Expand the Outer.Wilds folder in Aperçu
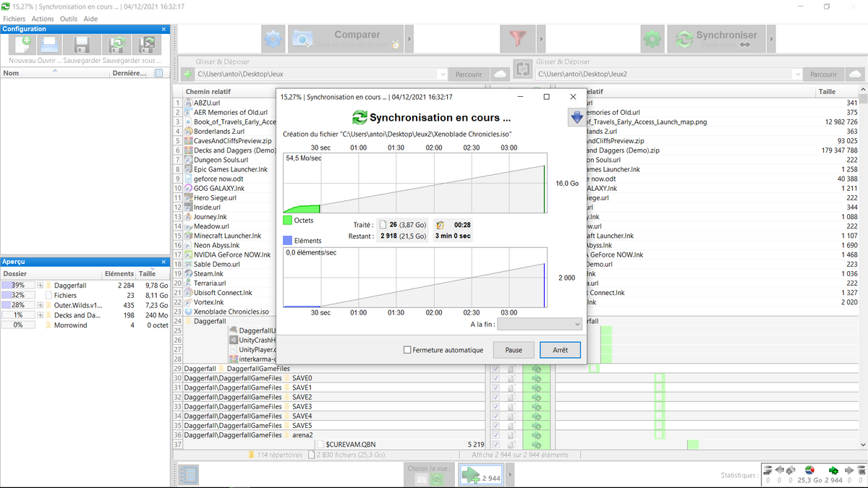Image resolution: width=868 pixels, height=488 pixels. point(41,305)
